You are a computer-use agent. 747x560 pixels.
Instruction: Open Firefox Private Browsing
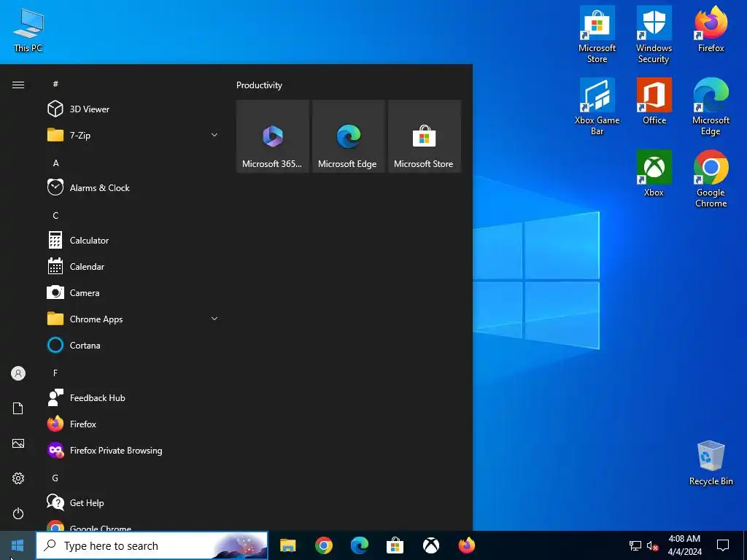tap(133, 450)
